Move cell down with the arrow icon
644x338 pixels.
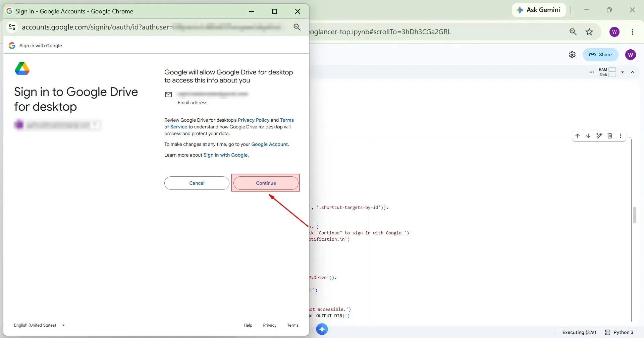(588, 136)
